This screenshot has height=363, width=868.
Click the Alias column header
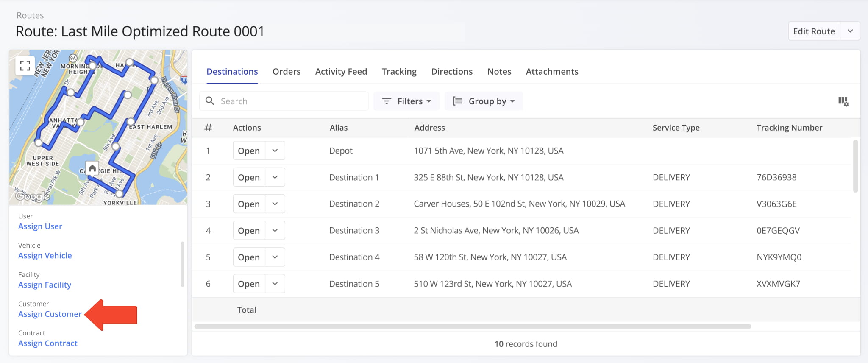339,128
